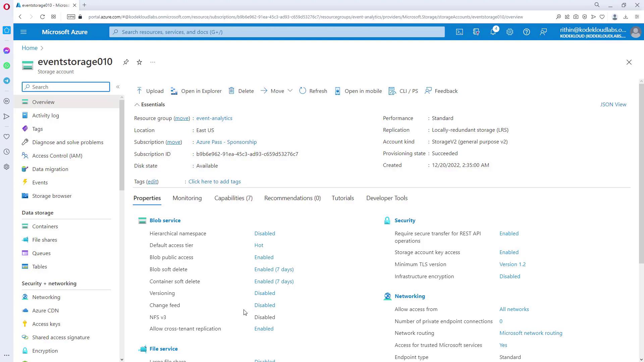Open Azure Cloud Shell icon
Viewport: 644px width, 362px height.
pos(459,32)
